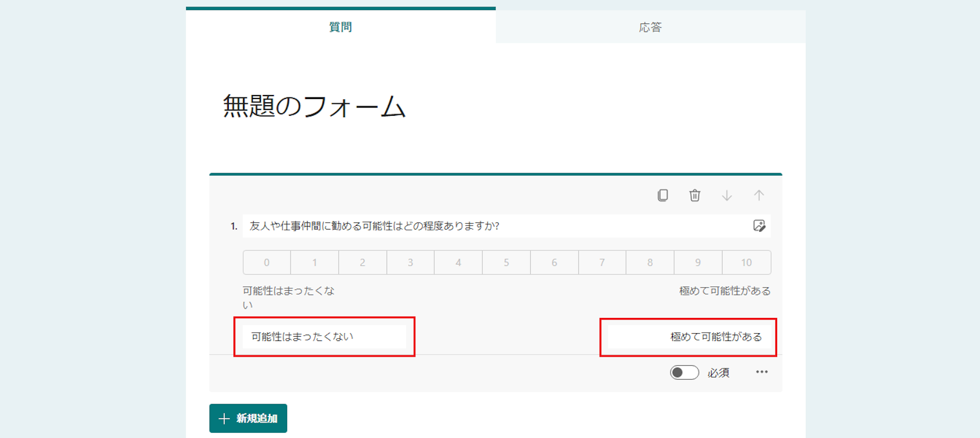980x438 pixels.
Task: Select rating 5 on the scale
Action: (x=506, y=263)
